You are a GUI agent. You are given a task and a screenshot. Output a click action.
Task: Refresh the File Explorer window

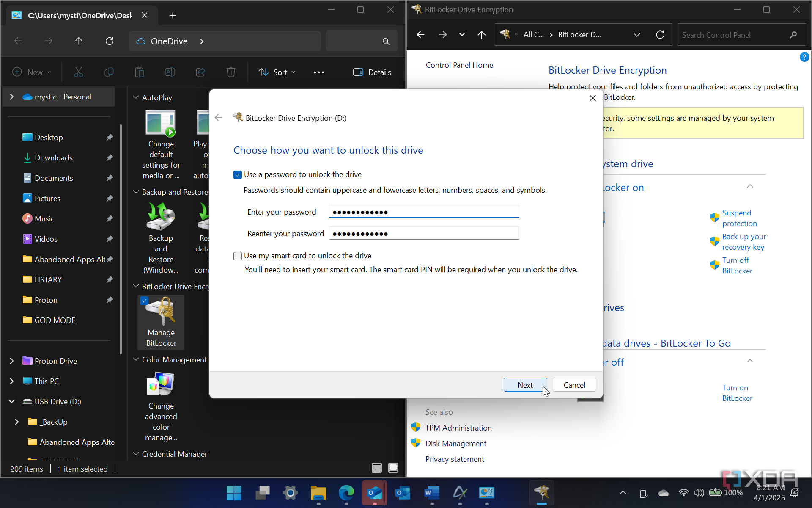(x=110, y=41)
